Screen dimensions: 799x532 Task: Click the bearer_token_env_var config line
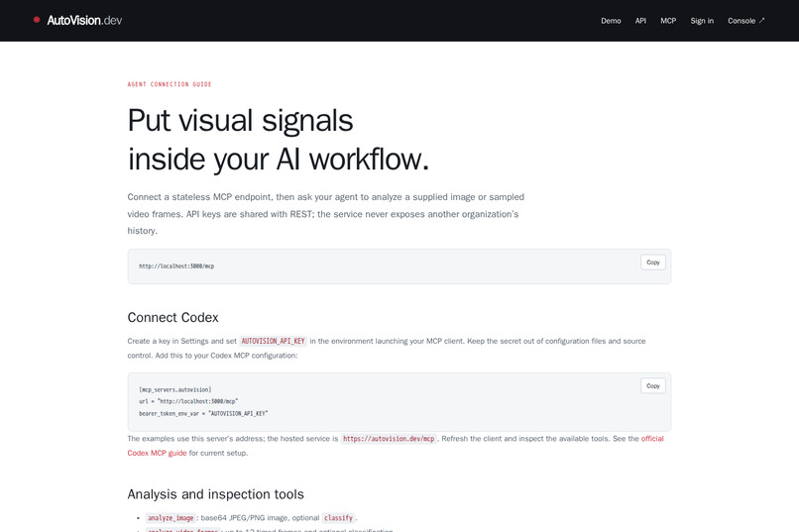tap(203, 413)
